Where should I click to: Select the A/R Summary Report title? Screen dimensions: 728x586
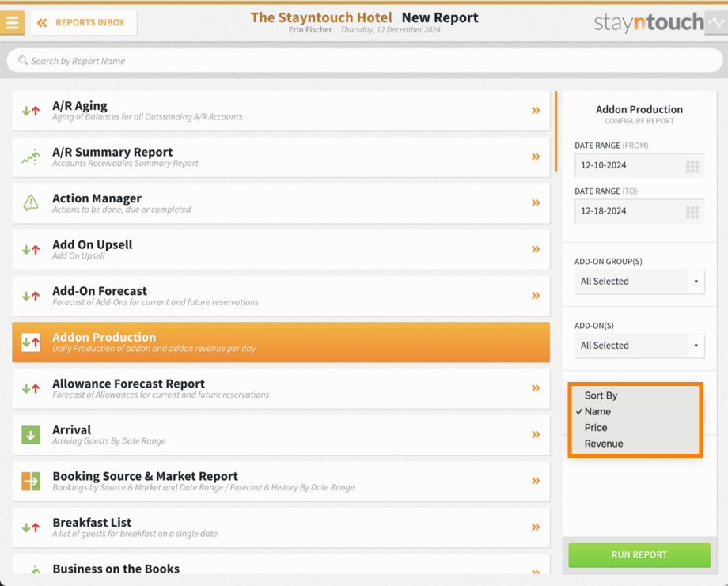pyautogui.click(x=112, y=152)
